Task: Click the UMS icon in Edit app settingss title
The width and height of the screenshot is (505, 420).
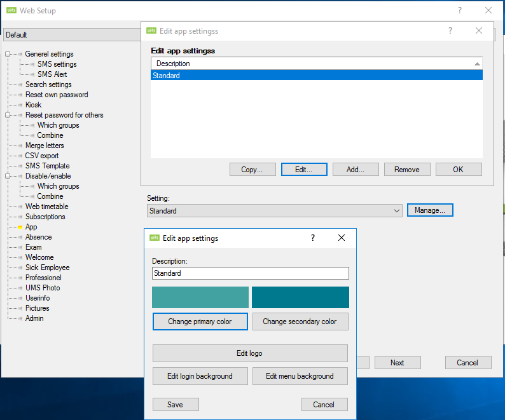Action: [151, 30]
